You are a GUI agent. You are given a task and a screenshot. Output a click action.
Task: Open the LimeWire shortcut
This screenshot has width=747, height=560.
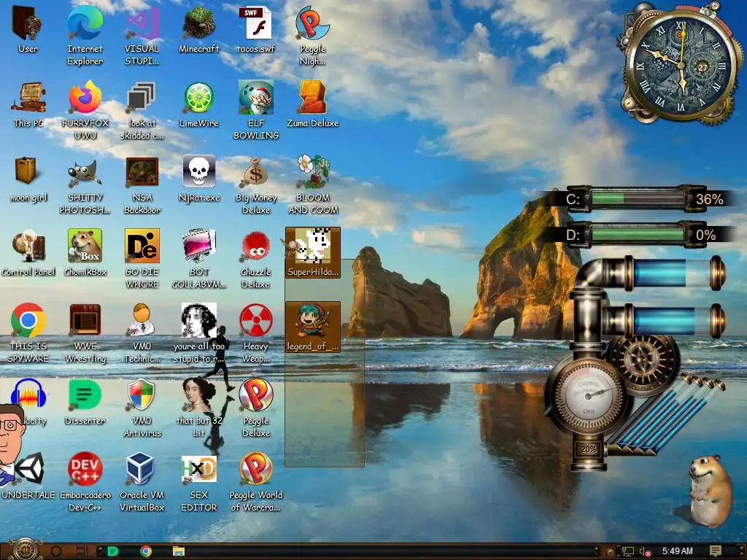coord(199,105)
